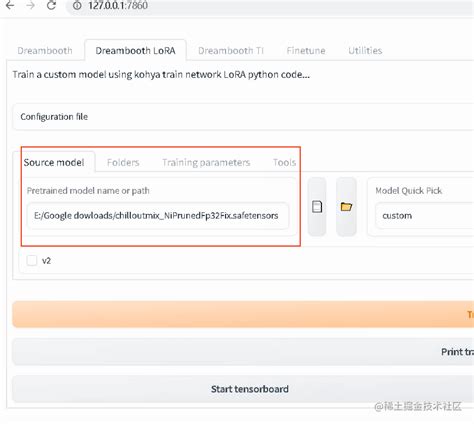Switch to the Dreambooth tab

point(45,51)
